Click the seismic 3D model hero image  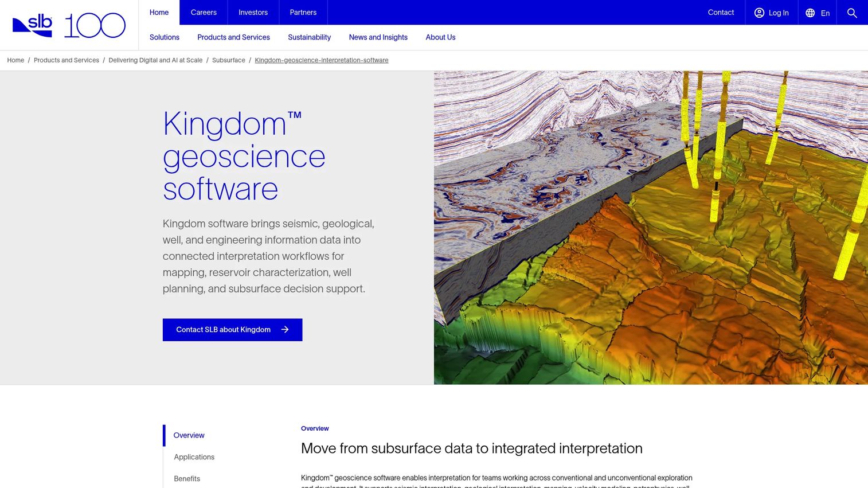(x=651, y=228)
